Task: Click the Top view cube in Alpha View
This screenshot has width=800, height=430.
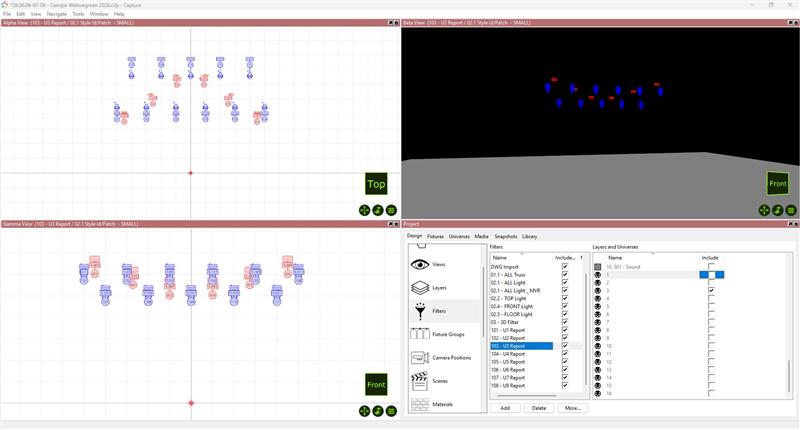Action: pyautogui.click(x=376, y=184)
